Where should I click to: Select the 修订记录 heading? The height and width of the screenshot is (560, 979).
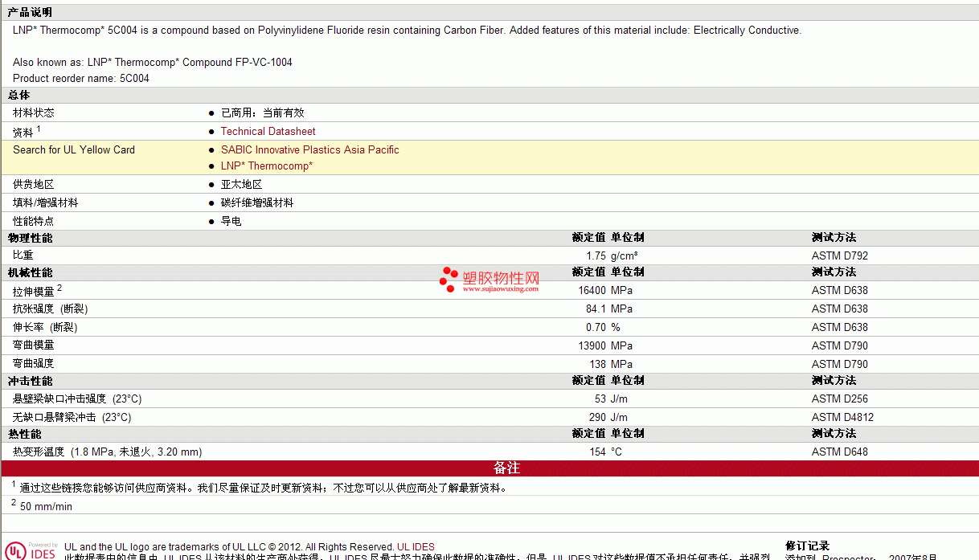point(807,546)
